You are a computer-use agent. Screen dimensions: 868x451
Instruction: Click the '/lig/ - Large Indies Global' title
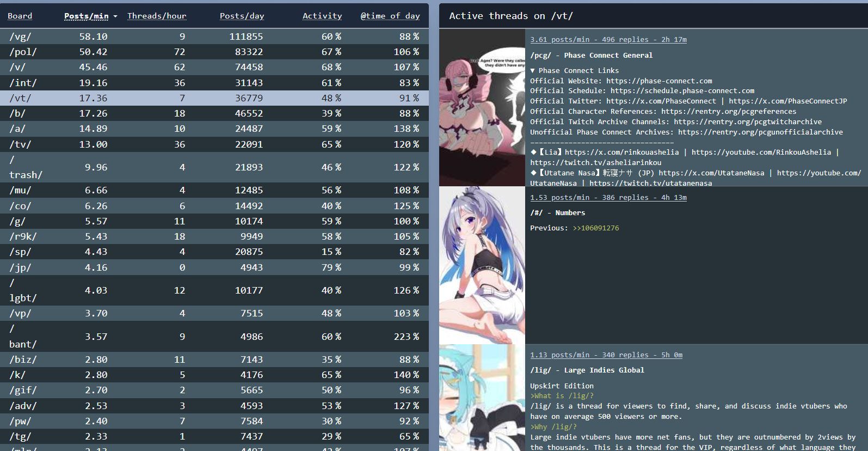coord(587,370)
